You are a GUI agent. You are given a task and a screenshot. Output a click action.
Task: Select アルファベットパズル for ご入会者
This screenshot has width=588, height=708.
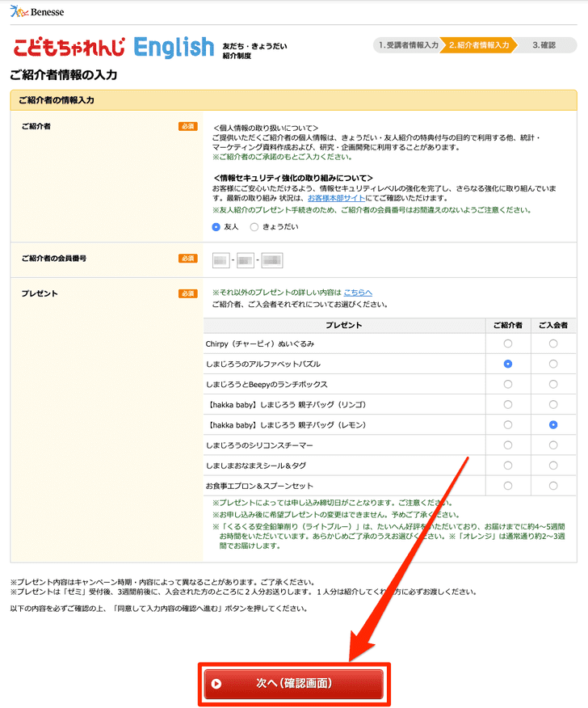[553, 365]
